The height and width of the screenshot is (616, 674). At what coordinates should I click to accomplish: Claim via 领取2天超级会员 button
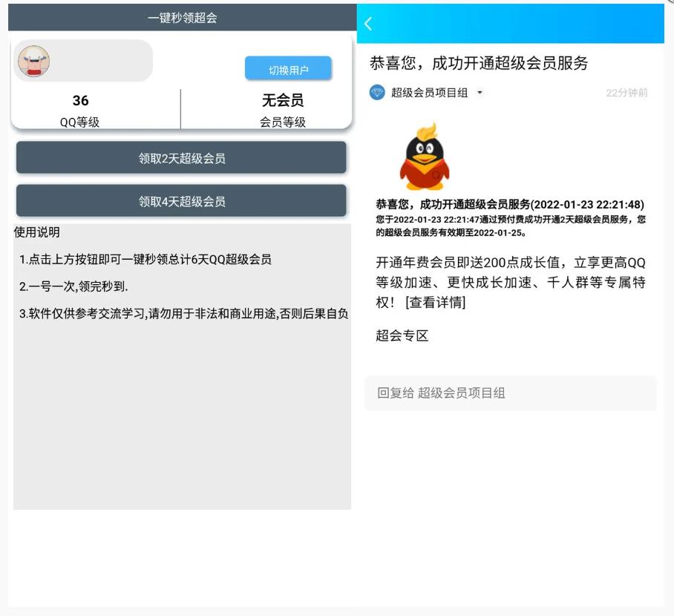click(181, 158)
